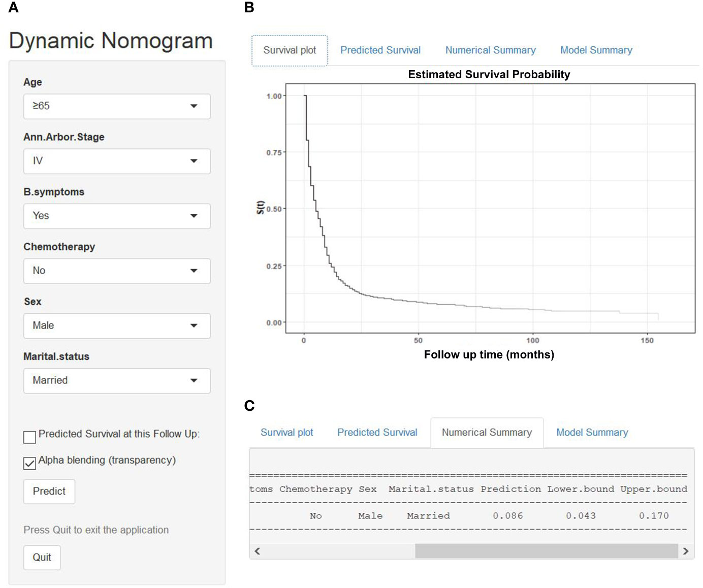
Task: Click the Male cell in the summary table
Action: (x=370, y=516)
